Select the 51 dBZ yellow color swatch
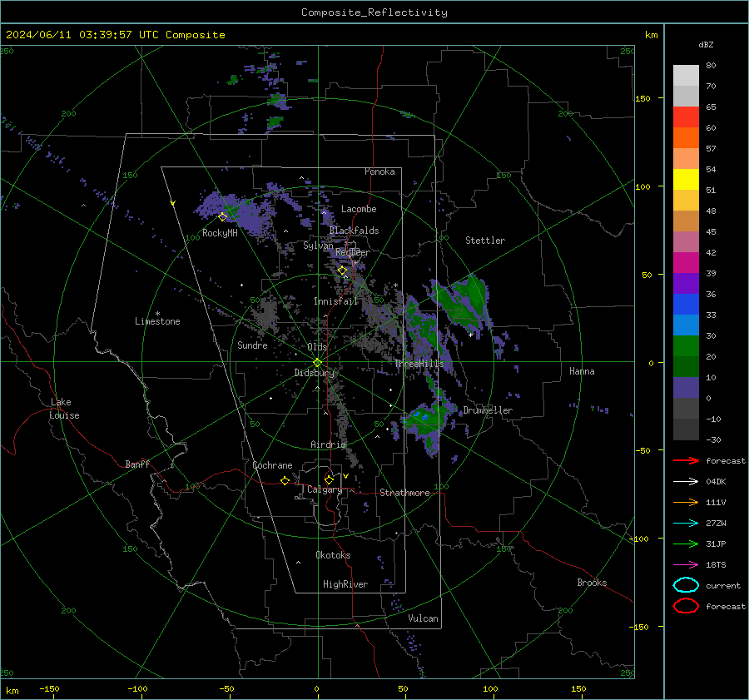The height and width of the screenshot is (700, 749). (x=686, y=179)
